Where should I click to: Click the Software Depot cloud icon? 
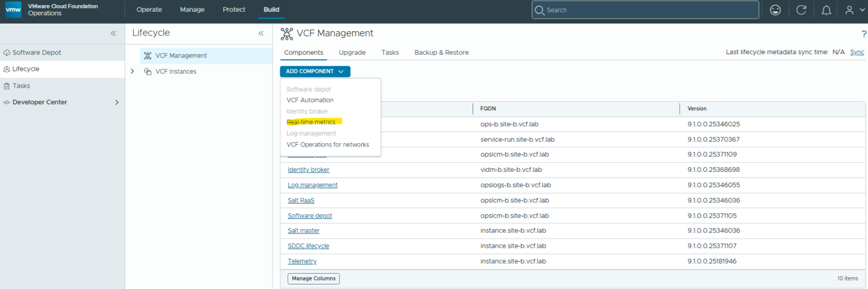7,53
